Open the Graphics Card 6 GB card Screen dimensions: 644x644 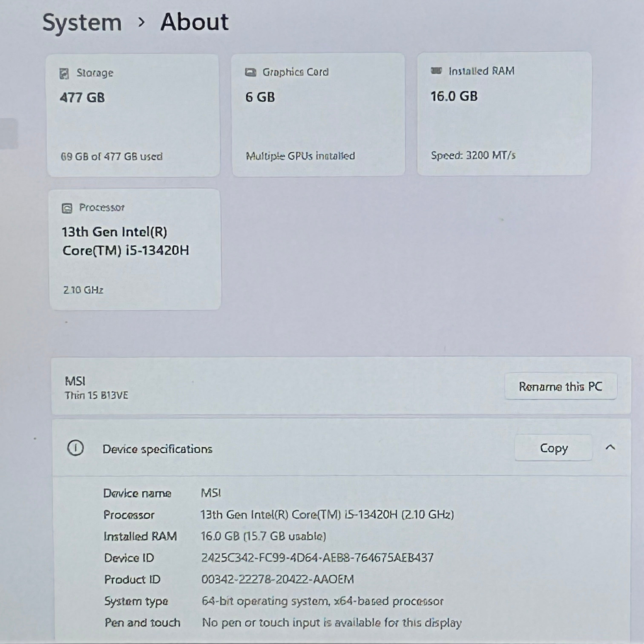tap(318, 114)
